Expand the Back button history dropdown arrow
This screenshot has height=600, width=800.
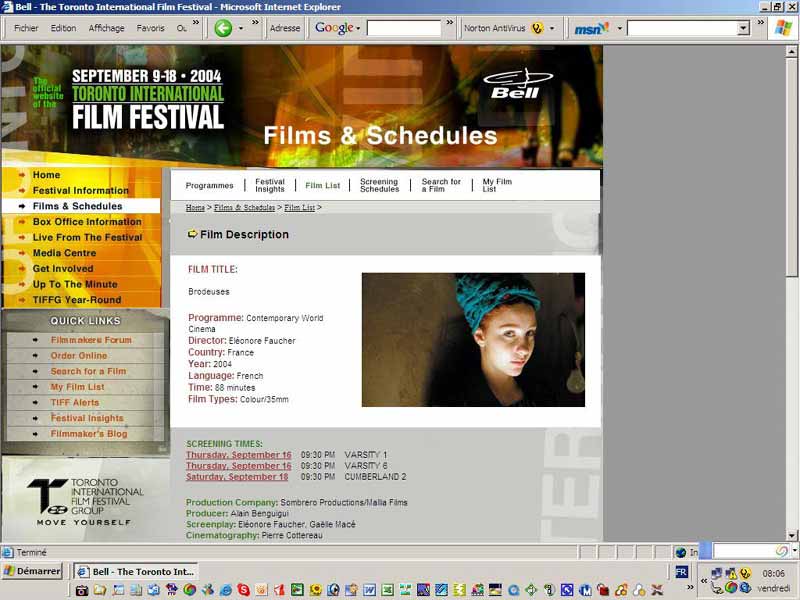pos(242,28)
